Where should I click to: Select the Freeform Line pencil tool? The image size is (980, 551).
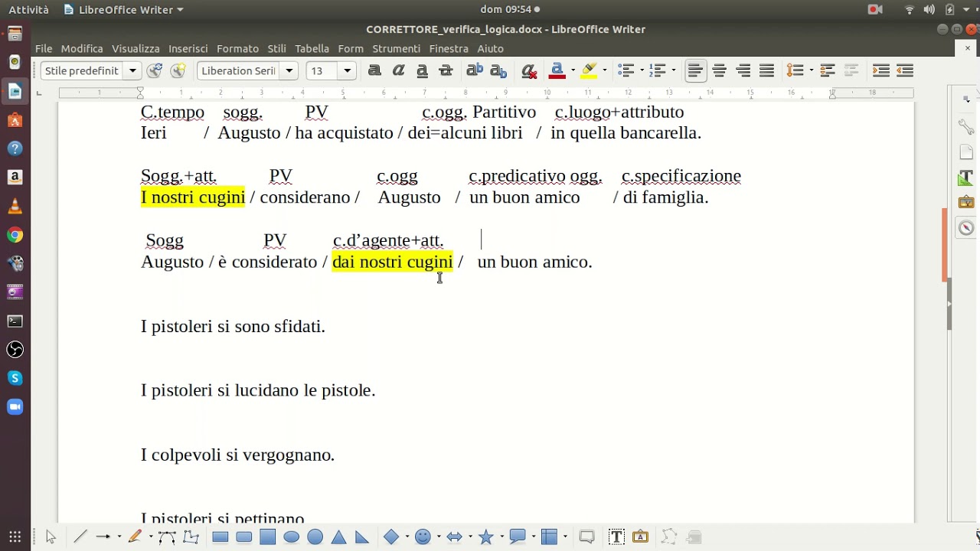click(136, 536)
